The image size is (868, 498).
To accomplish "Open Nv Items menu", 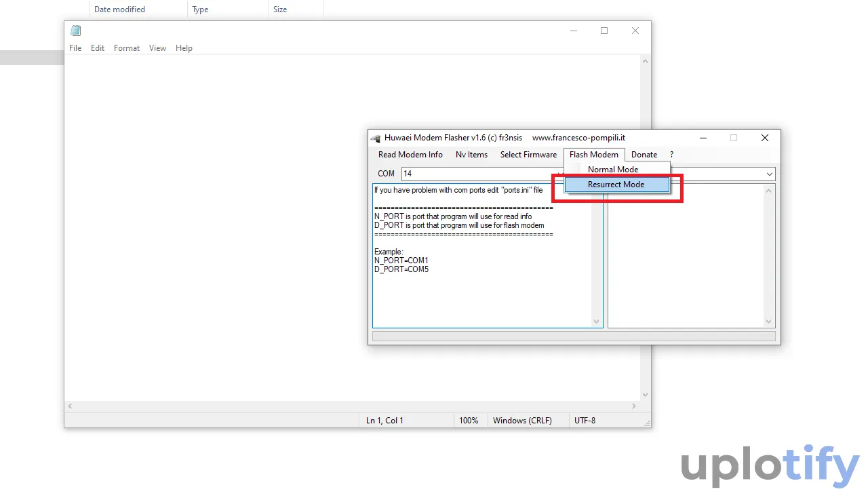I will 471,155.
